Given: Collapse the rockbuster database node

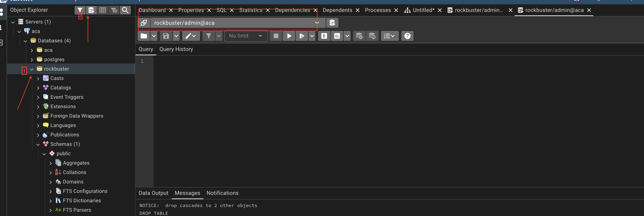Looking at the screenshot, I should 32,69.
